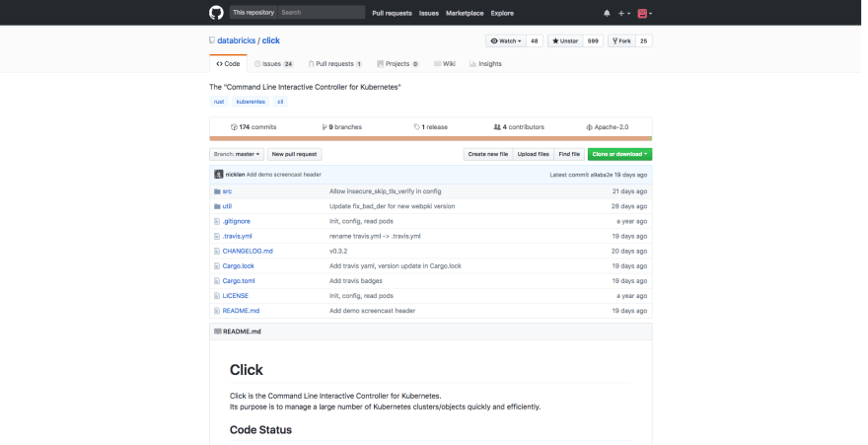The width and height of the screenshot is (868, 445).
Task: Click the LICENSE file icon
Action: coord(217,296)
